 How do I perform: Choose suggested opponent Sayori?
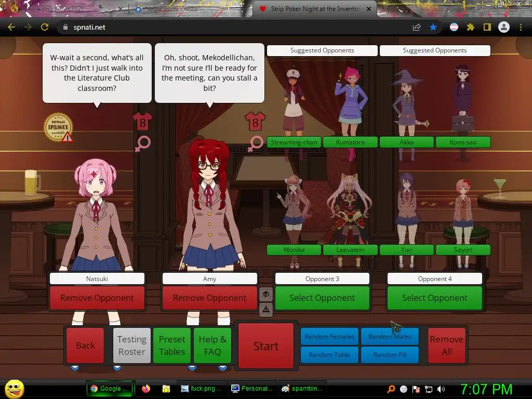(463, 250)
